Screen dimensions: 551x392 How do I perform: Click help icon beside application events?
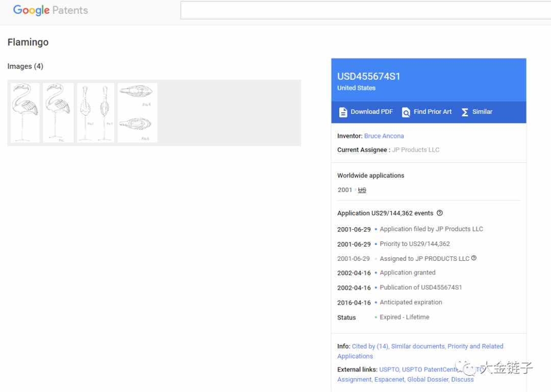pos(440,213)
